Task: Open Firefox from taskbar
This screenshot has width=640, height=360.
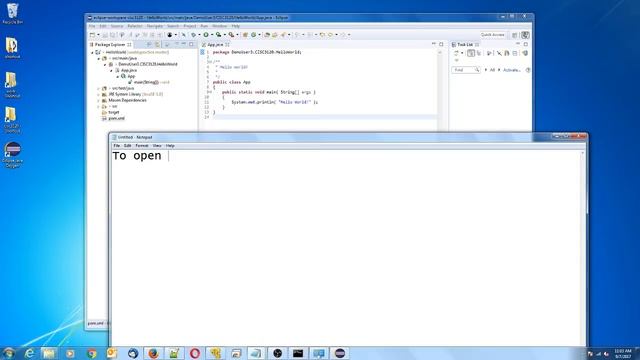Action: (x=153, y=353)
